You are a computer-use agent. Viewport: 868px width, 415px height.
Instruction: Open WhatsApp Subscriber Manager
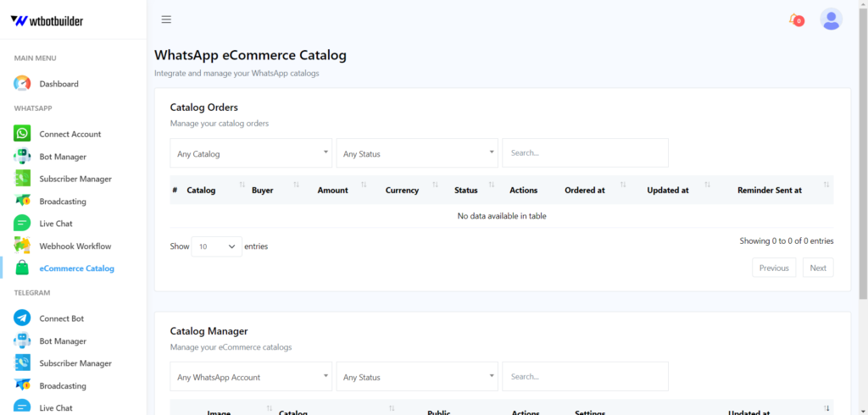pyautogui.click(x=75, y=179)
